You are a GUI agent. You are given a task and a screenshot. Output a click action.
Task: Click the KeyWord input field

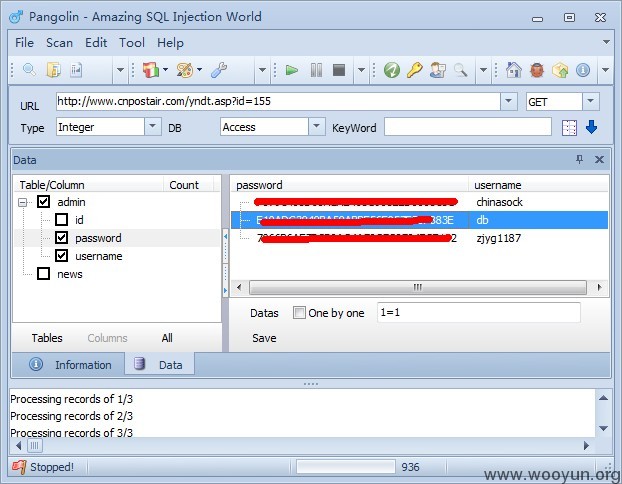[468, 127]
